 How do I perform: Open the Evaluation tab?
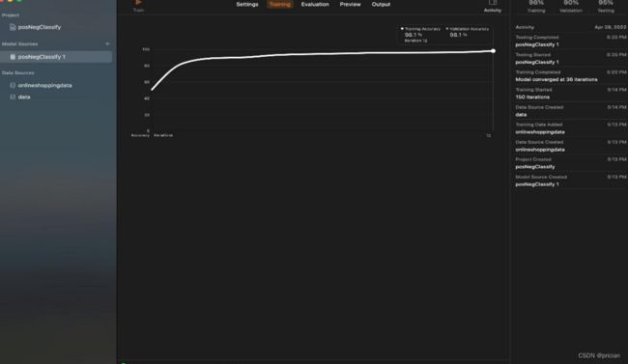click(315, 5)
